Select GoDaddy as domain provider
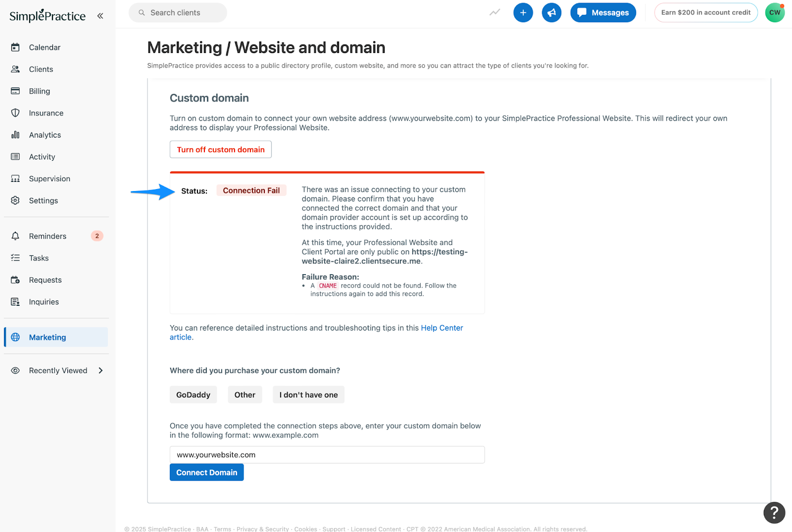Image resolution: width=792 pixels, height=532 pixels. 193,395
